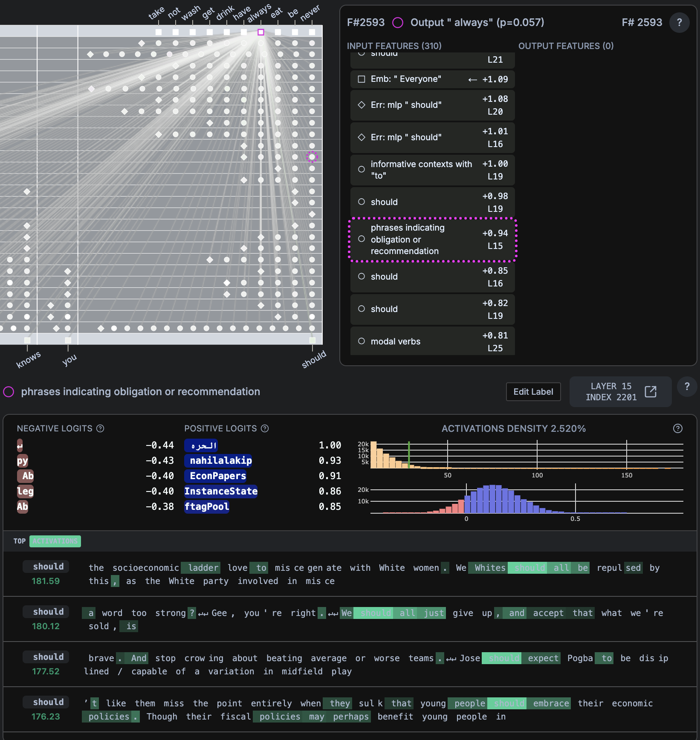Click the 180.12 activation value
The width and height of the screenshot is (700, 740).
click(x=46, y=626)
